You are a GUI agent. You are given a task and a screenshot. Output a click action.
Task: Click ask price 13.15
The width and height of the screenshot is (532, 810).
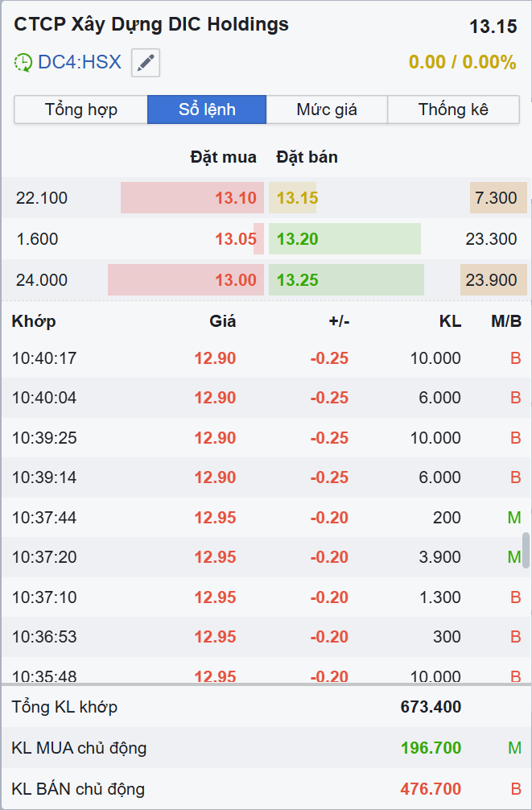pos(298,198)
